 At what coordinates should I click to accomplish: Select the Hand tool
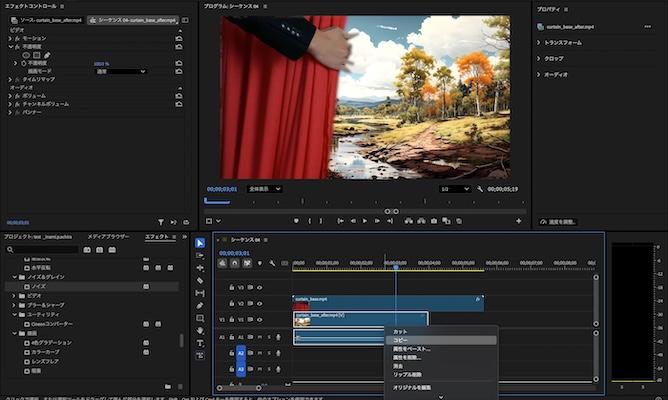(200, 330)
